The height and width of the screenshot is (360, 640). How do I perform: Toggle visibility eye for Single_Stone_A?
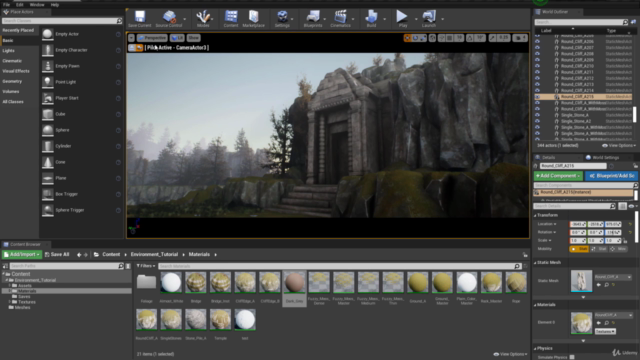[x=537, y=115]
